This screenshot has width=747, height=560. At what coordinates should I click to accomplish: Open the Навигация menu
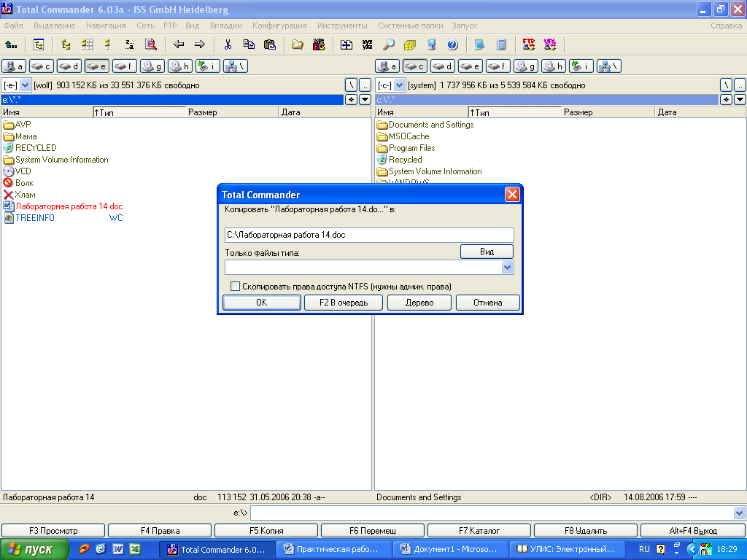pos(106,26)
